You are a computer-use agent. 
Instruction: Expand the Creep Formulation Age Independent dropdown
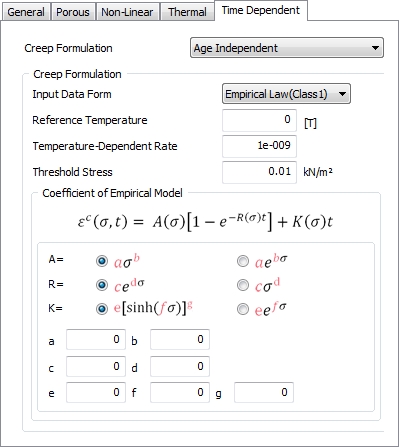point(287,48)
